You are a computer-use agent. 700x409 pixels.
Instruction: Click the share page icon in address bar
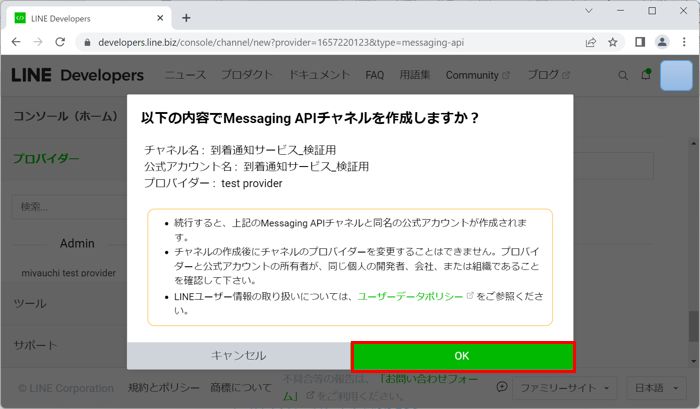(591, 42)
